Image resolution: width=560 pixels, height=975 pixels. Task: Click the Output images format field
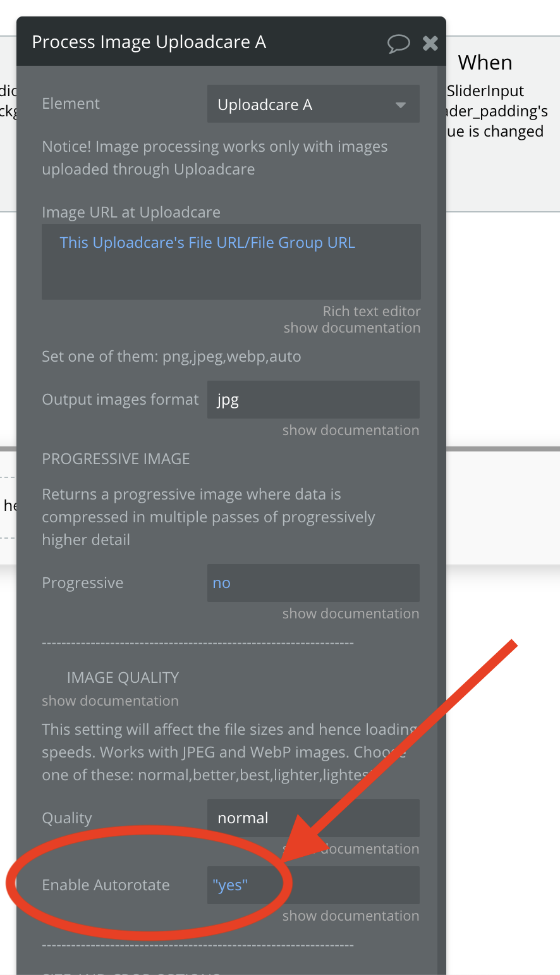tap(313, 400)
